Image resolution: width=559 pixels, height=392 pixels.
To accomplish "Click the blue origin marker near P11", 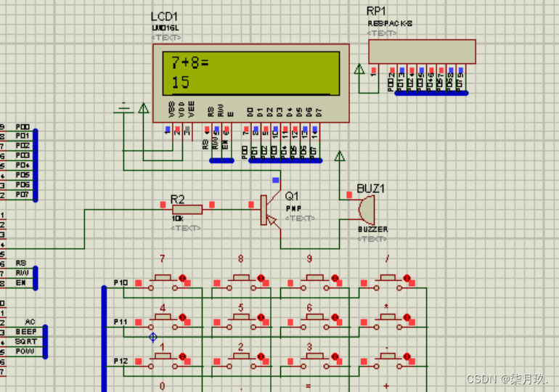I will tap(153, 337).
